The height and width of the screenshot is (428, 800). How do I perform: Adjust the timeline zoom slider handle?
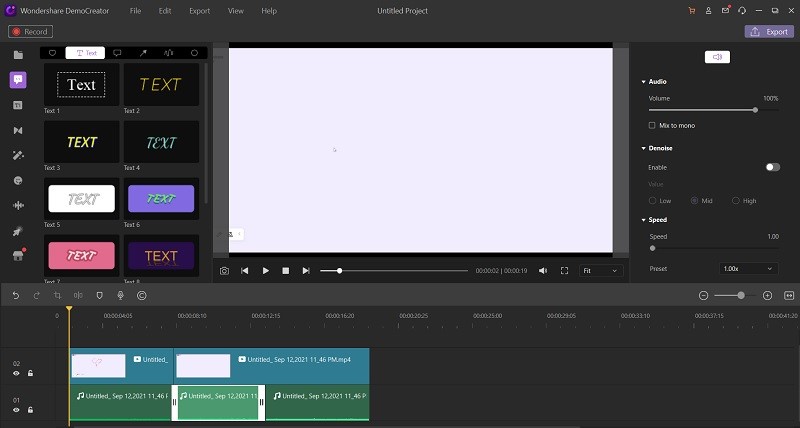coord(741,295)
